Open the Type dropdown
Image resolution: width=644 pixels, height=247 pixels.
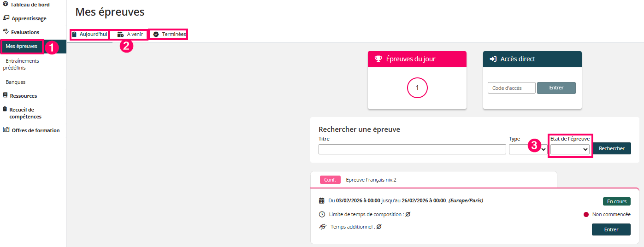point(528,149)
